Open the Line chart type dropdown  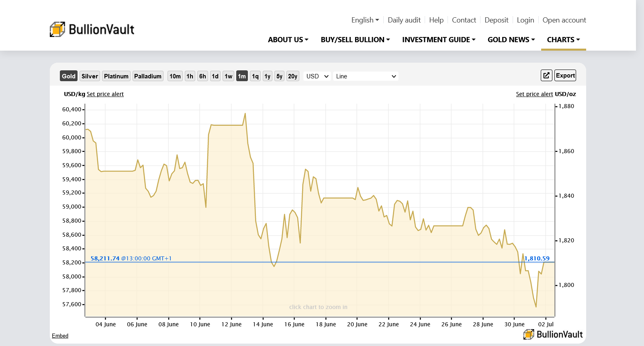366,76
